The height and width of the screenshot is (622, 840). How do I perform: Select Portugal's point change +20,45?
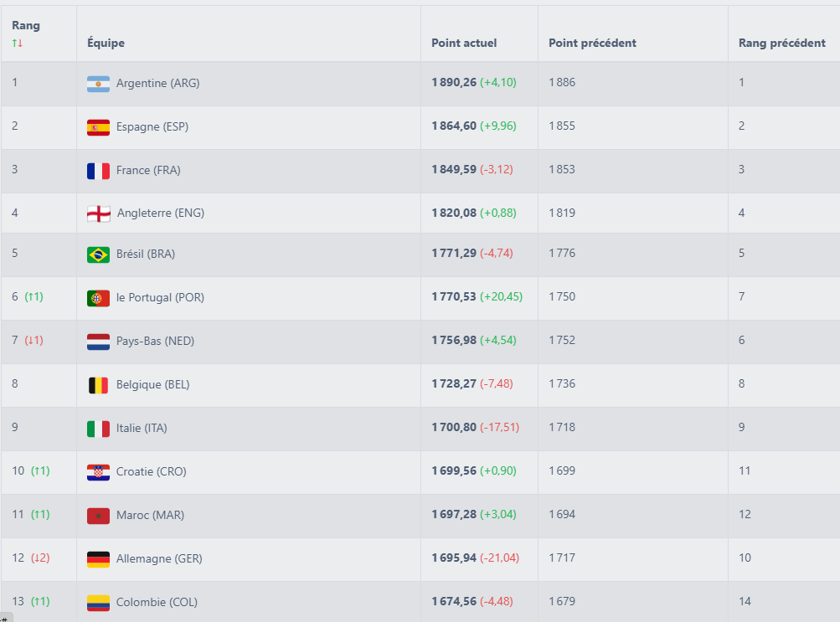tap(502, 296)
